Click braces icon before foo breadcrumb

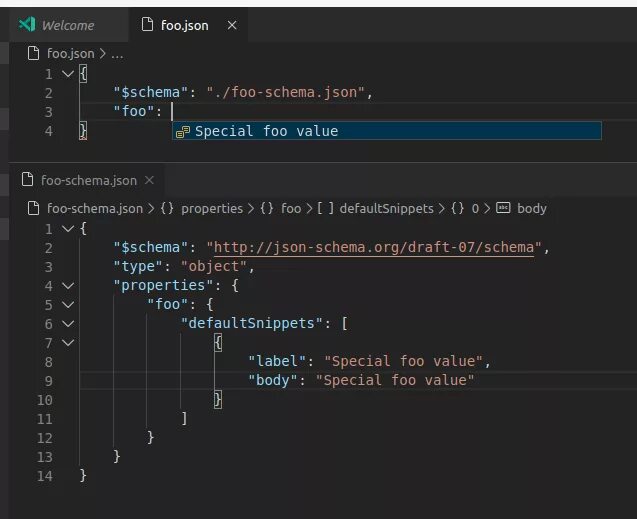pos(267,208)
